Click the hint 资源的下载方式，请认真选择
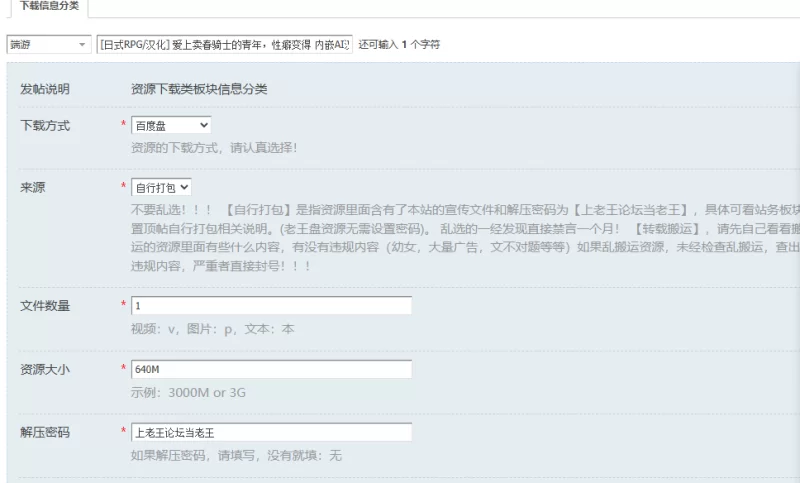Viewport: 800px width, 483px height. coord(214,148)
